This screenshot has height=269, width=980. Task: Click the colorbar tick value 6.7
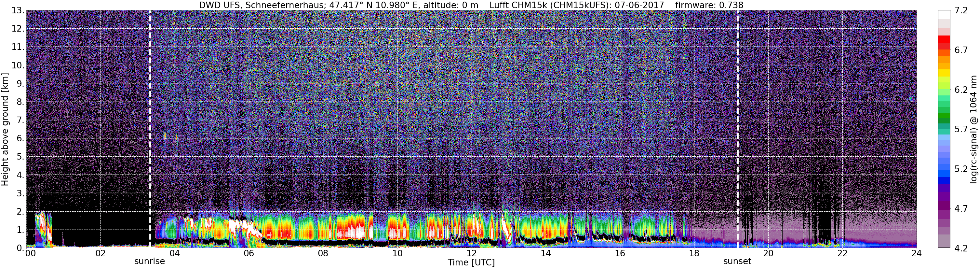tap(961, 50)
